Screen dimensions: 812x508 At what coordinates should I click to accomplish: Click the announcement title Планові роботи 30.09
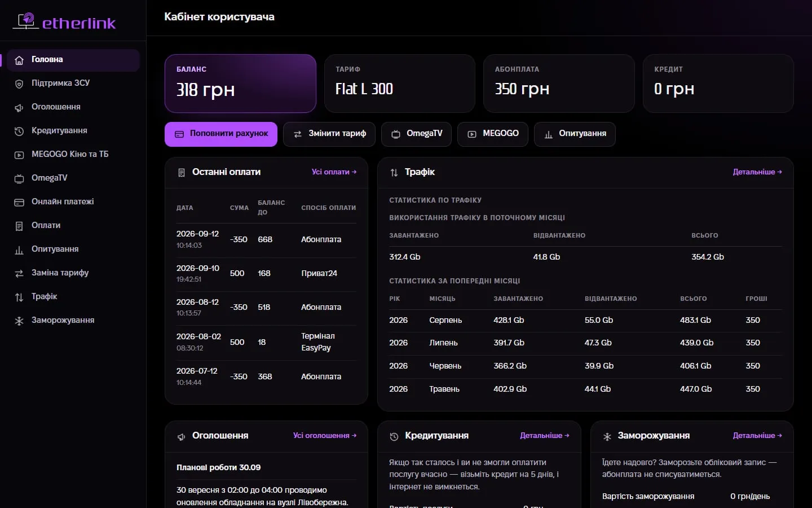point(219,468)
